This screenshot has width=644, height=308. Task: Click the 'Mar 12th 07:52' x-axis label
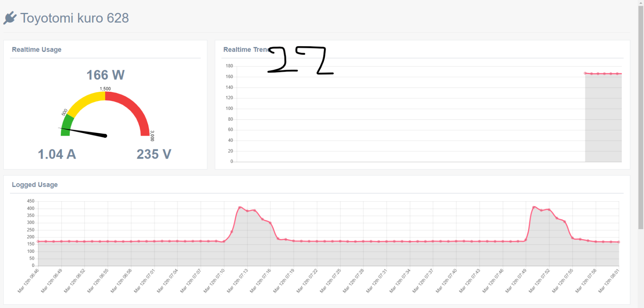(539, 281)
